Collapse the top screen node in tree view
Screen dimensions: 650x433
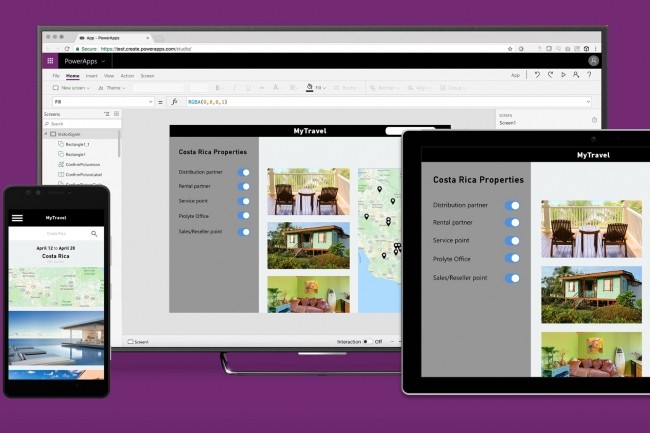click(46, 134)
